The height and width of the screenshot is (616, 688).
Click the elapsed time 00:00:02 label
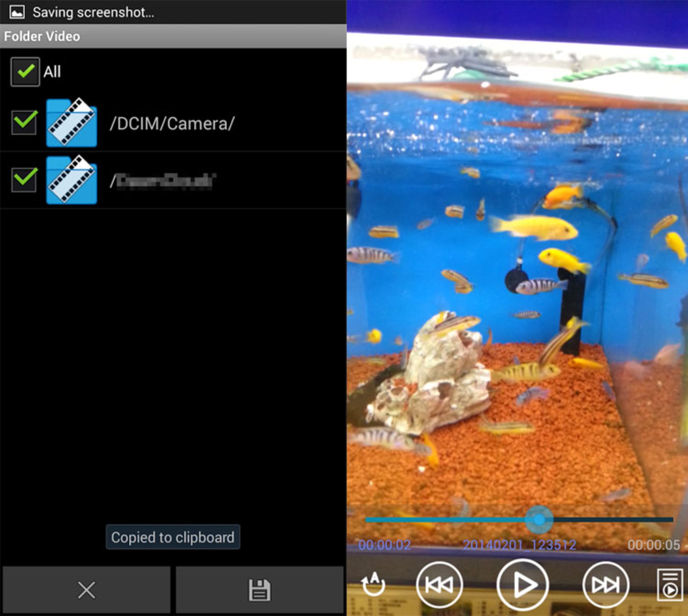(x=384, y=545)
